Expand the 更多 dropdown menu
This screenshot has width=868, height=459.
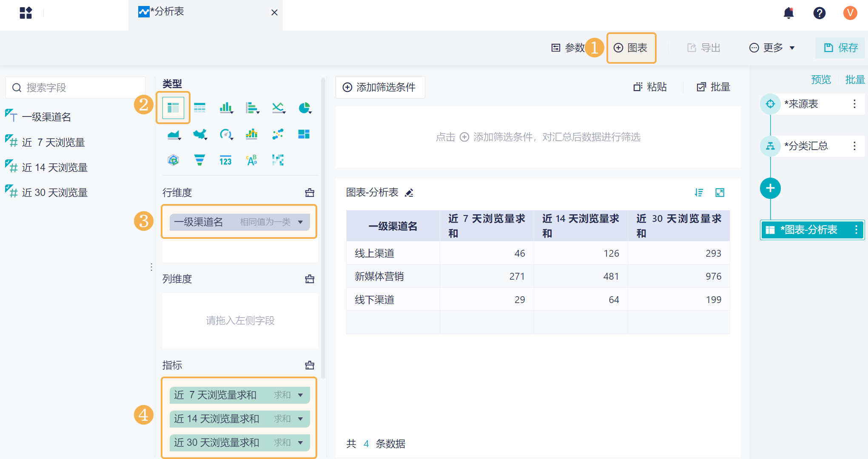click(x=772, y=48)
